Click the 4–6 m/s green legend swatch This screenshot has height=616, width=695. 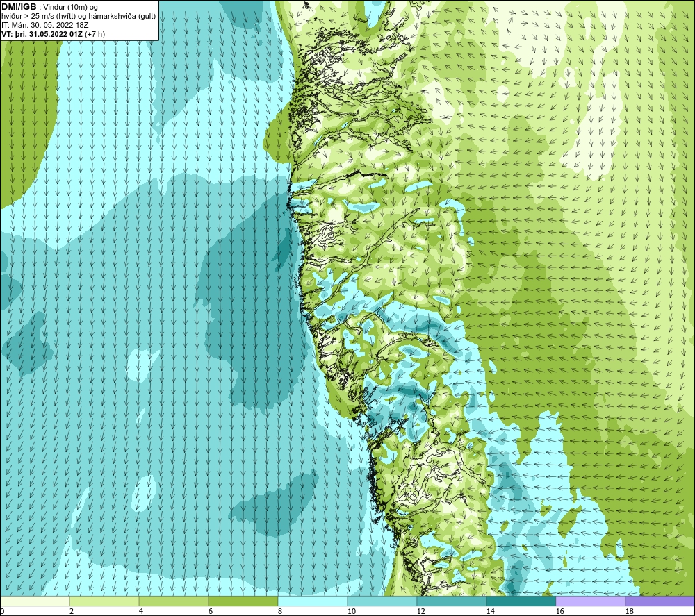tap(173, 601)
